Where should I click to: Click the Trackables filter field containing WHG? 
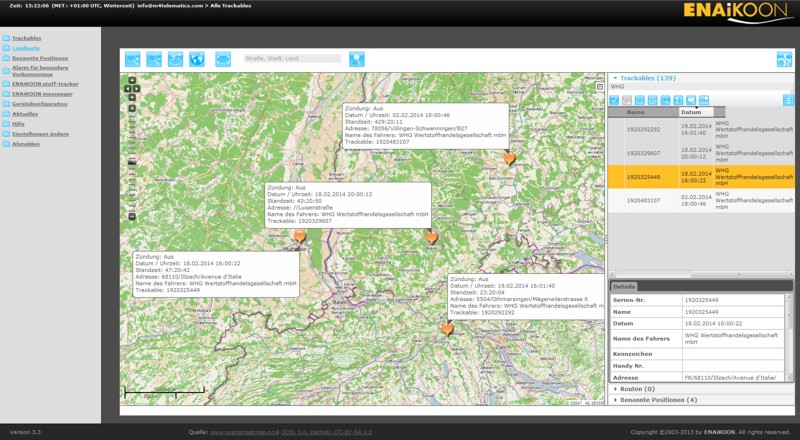[699, 87]
